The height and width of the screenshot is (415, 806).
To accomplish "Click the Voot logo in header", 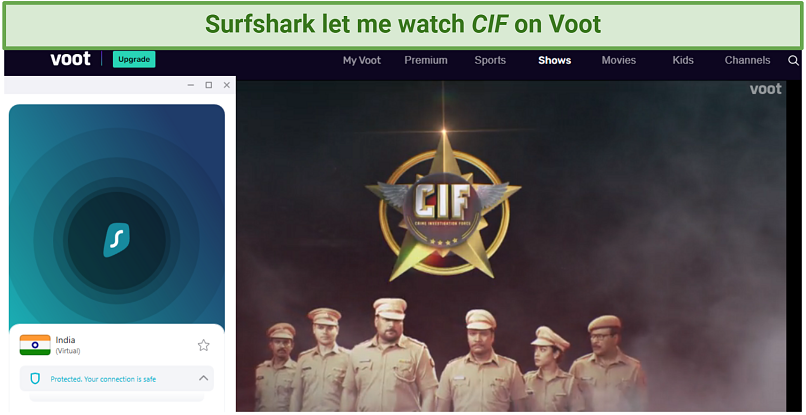I will [x=70, y=59].
